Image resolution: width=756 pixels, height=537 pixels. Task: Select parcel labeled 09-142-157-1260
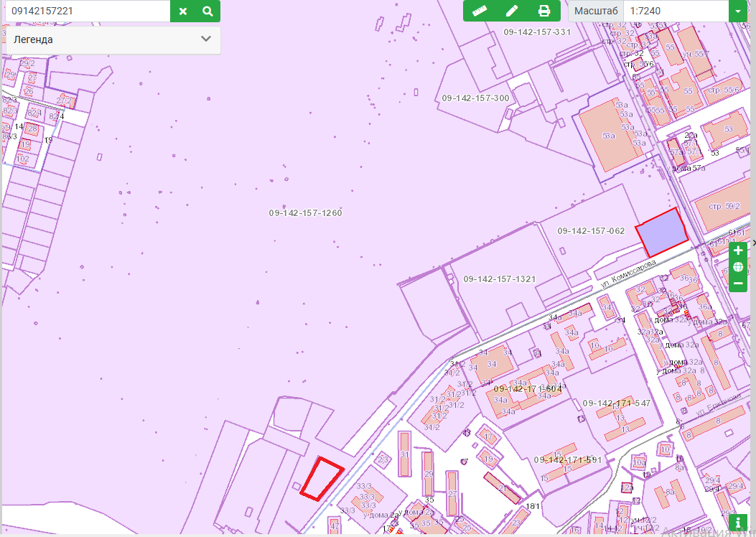click(x=305, y=213)
